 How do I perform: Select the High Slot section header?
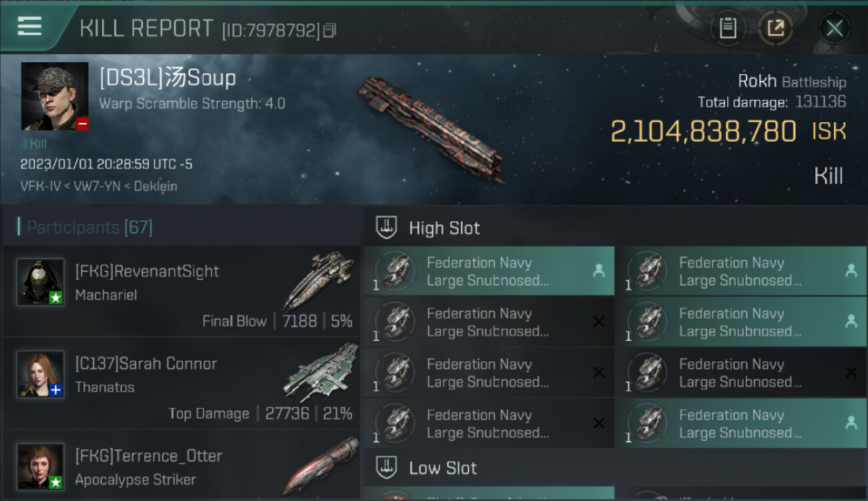click(x=444, y=228)
